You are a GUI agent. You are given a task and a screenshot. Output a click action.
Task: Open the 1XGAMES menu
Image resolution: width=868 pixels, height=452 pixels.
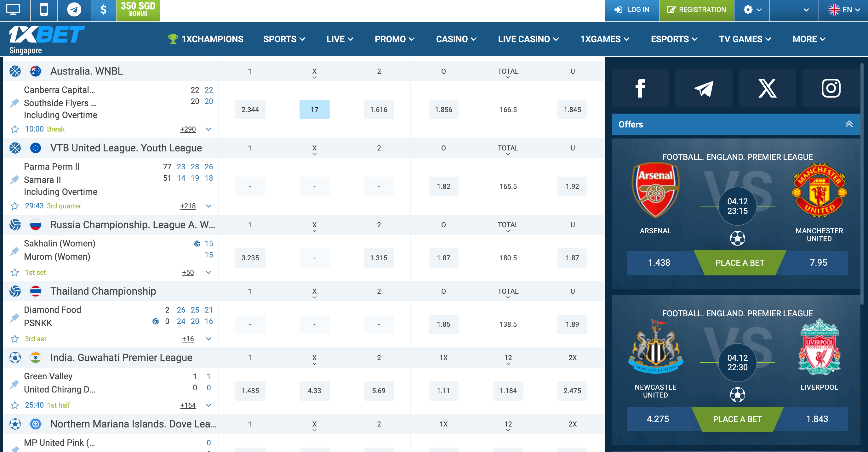point(605,39)
